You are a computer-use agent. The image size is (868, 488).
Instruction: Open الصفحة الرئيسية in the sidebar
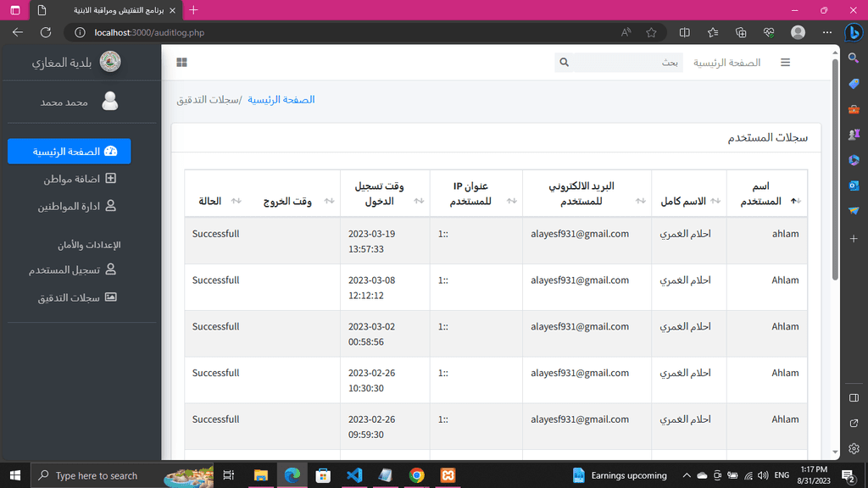[x=70, y=151]
